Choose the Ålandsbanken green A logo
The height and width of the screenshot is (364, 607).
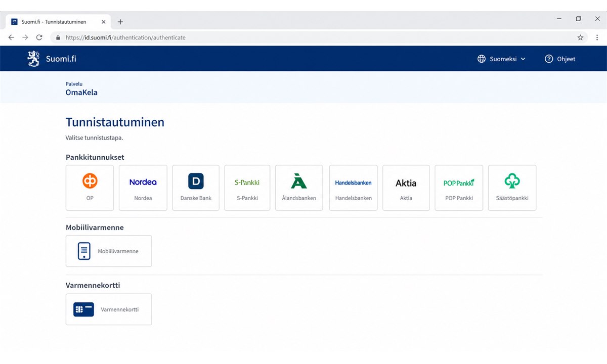point(299,181)
